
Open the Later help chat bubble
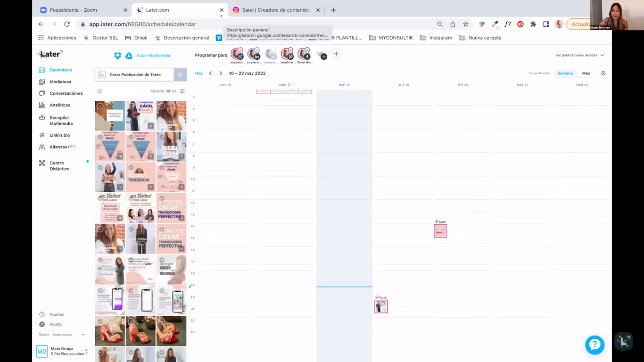(x=594, y=345)
